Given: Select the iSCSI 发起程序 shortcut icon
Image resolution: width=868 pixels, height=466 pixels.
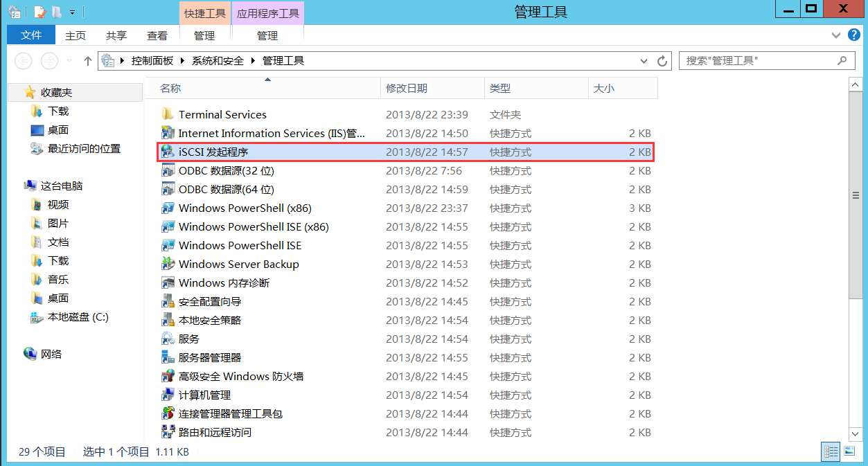Looking at the screenshot, I should [x=167, y=152].
